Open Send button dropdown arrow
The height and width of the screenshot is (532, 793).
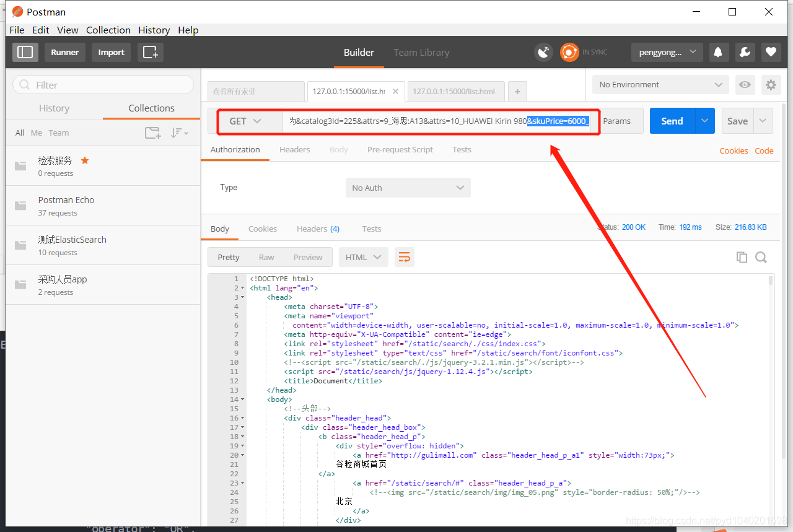pyautogui.click(x=704, y=121)
